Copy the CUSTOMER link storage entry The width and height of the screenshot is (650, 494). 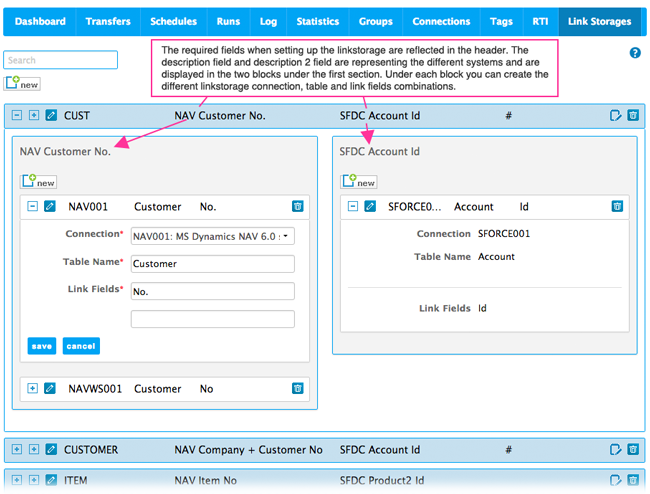(x=615, y=449)
